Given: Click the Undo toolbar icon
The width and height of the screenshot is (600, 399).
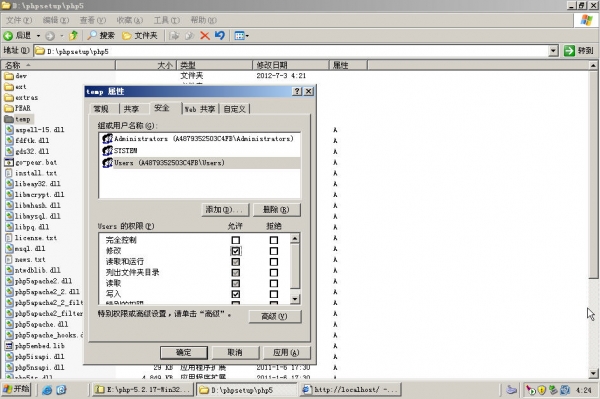Looking at the screenshot, I should [x=220, y=36].
